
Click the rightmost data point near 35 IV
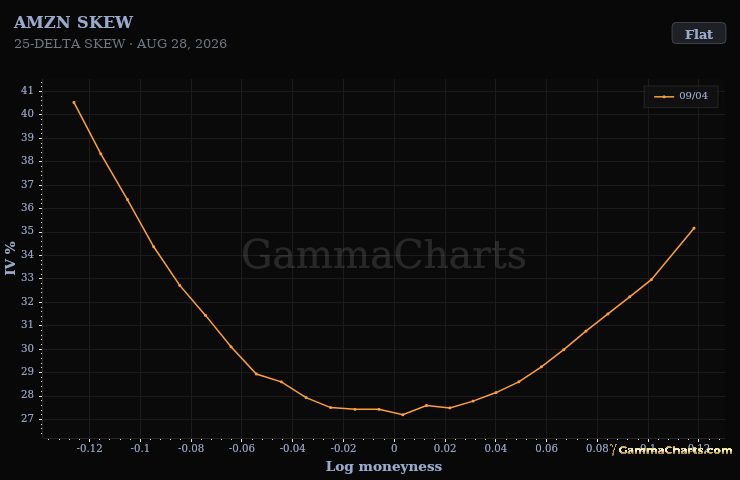tap(694, 228)
